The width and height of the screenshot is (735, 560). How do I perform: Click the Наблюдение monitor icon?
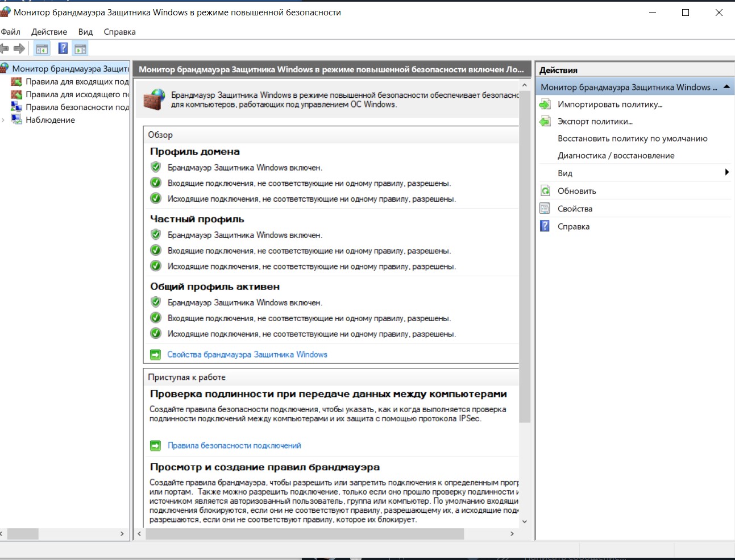[x=16, y=120]
